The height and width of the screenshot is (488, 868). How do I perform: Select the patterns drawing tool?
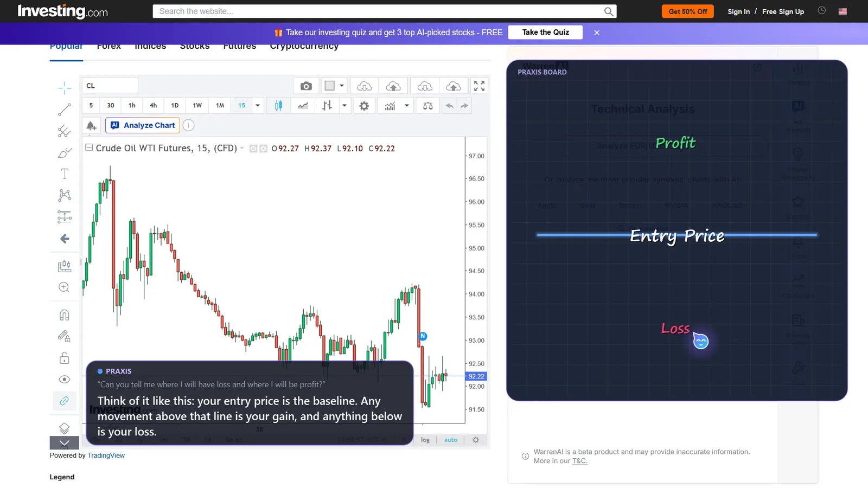(x=65, y=195)
